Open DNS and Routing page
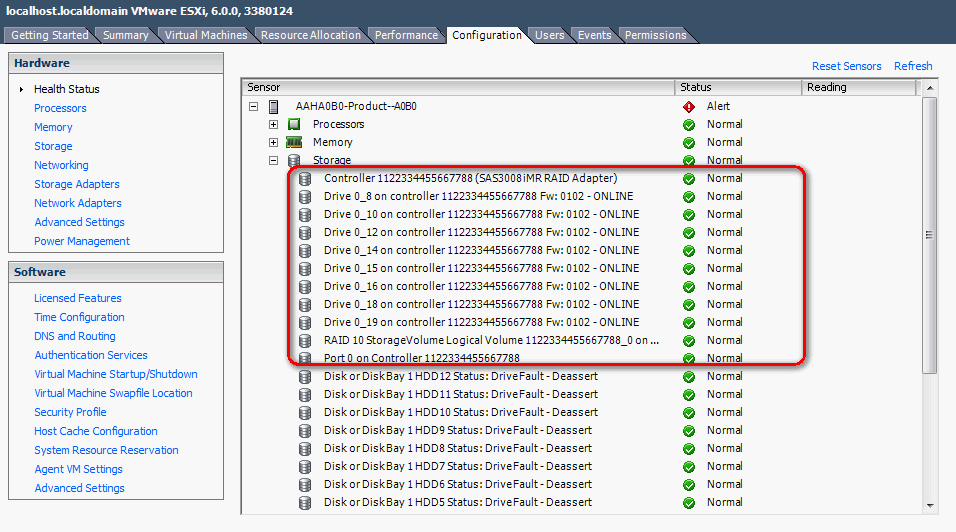This screenshot has width=956, height=532. click(74, 336)
